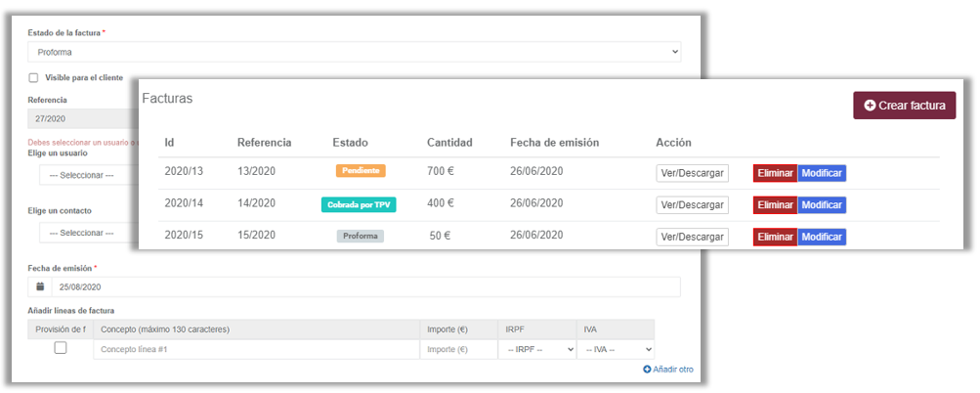The height and width of the screenshot is (393, 980).
Task: Click the Pendiente status badge
Action: coord(361,170)
